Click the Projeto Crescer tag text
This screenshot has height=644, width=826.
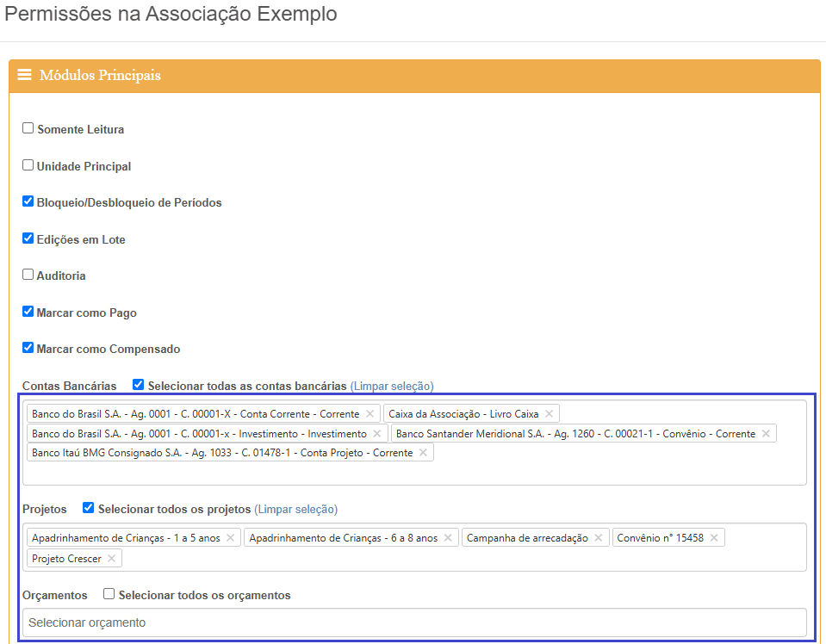point(66,558)
